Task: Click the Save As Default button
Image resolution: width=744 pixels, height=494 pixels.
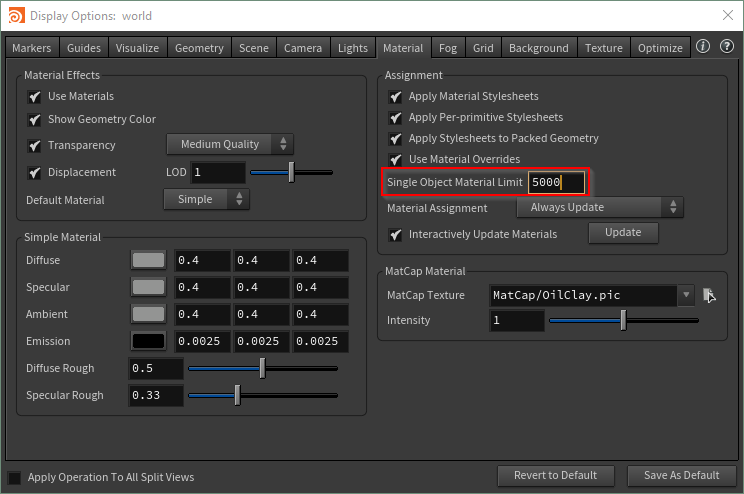Action: click(x=681, y=475)
